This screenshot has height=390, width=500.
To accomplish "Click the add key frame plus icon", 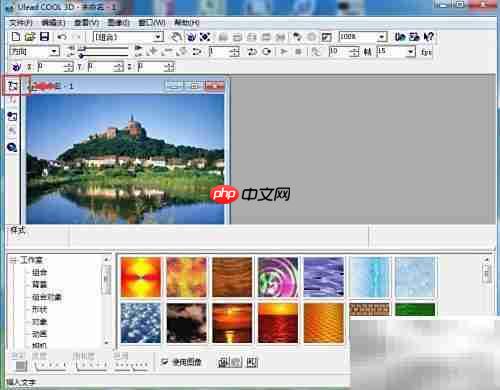I will click(x=153, y=51).
